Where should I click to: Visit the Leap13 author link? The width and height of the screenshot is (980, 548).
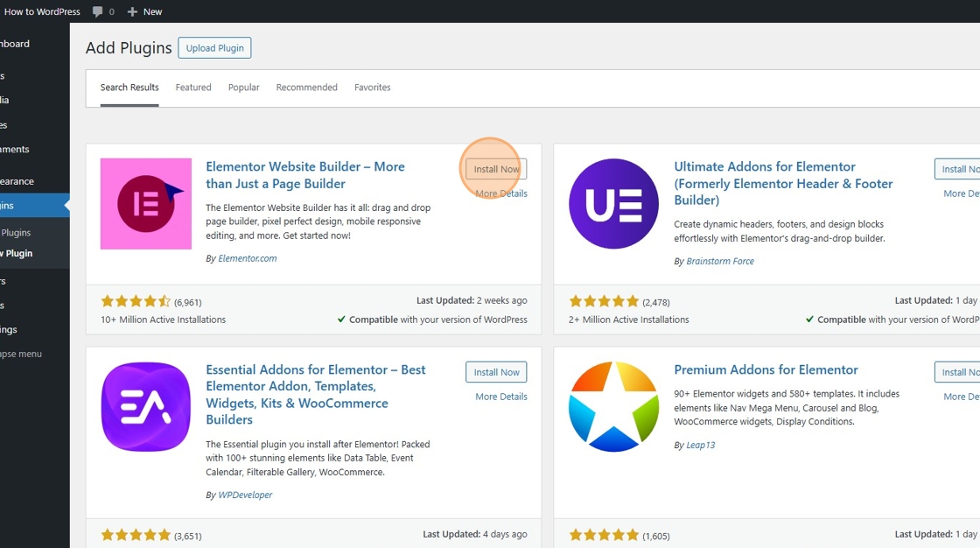click(701, 446)
